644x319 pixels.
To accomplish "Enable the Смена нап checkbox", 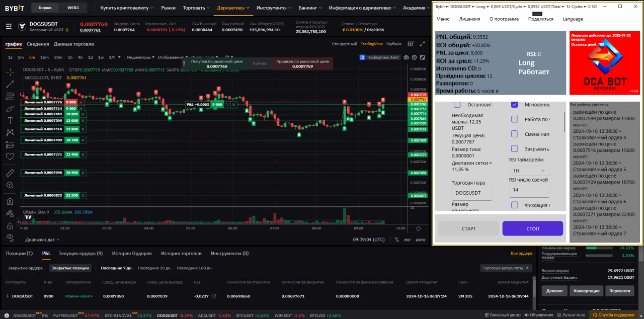I will click(515, 134).
